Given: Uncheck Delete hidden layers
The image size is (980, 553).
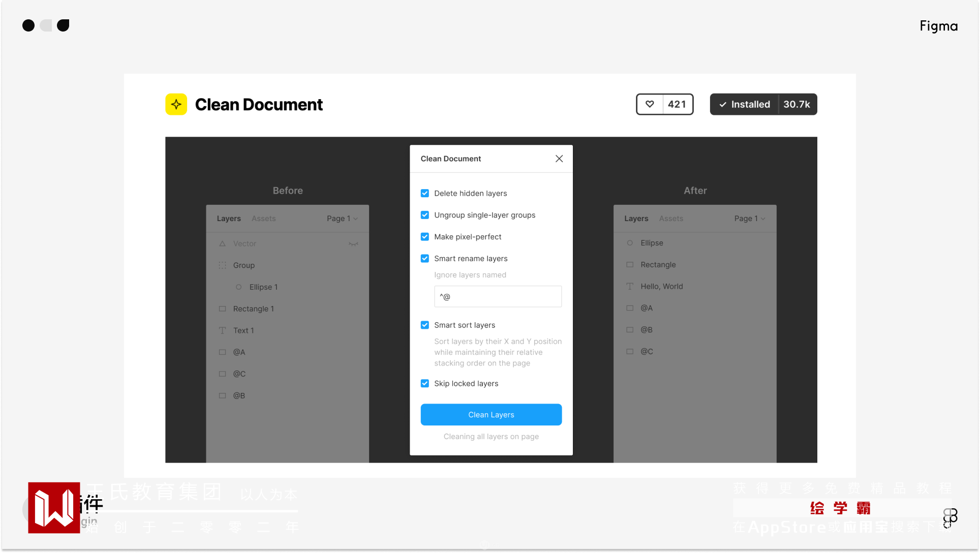Looking at the screenshot, I should (425, 193).
